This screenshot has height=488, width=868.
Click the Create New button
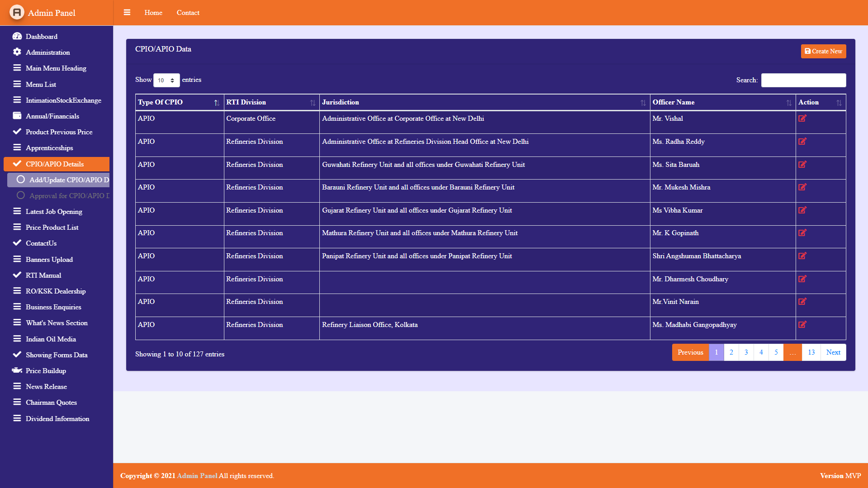pos(823,51)
